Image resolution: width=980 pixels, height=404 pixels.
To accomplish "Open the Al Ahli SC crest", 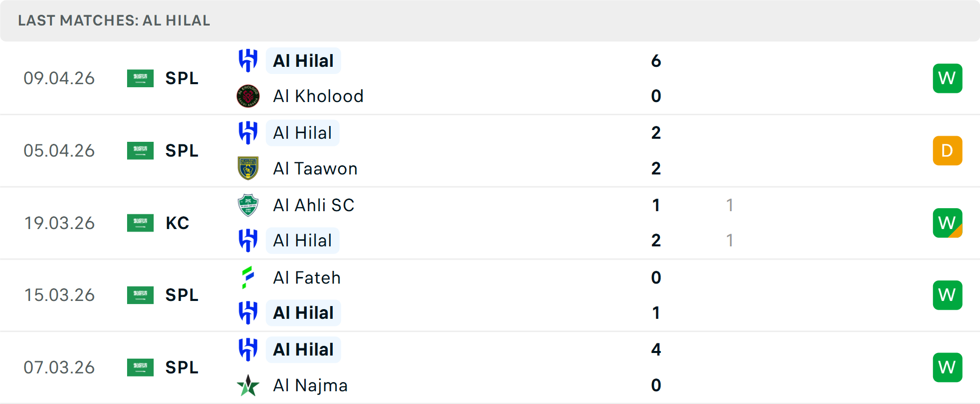I will click(248, 205).
